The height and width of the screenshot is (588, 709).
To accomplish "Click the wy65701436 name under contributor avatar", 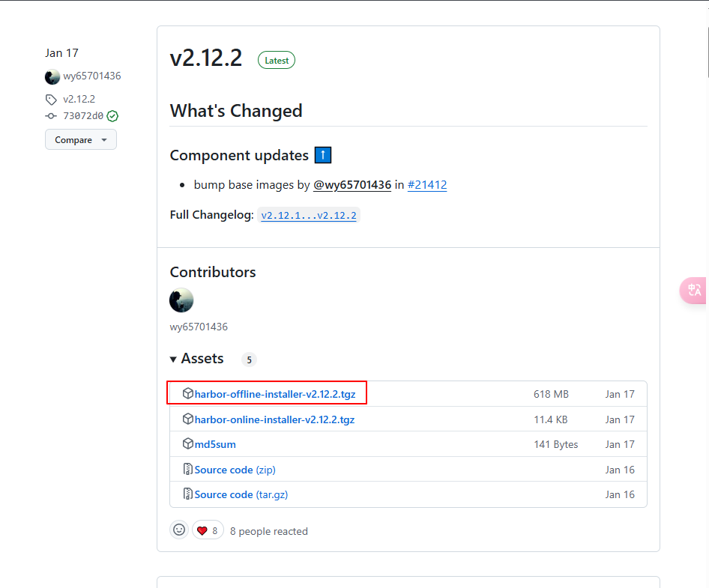I will (x=199, y=327).
